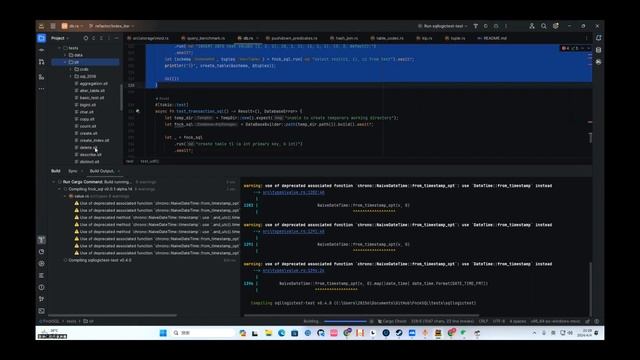Click the project tree vertical scrollbar

[x=121, y=97]
